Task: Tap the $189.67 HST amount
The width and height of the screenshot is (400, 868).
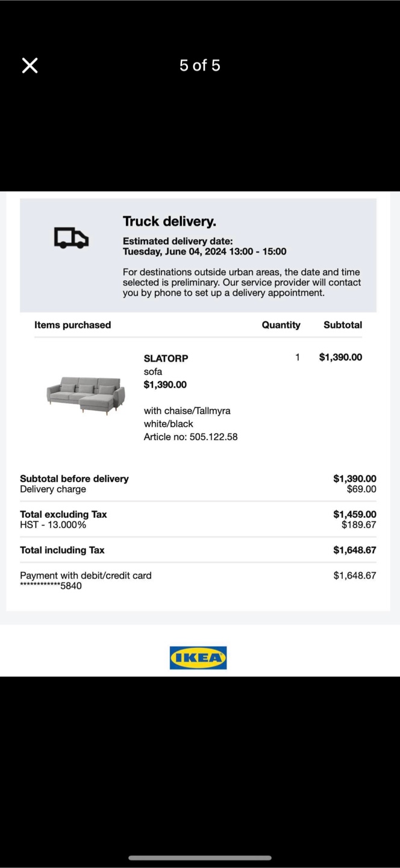Action: pos(358,525)
